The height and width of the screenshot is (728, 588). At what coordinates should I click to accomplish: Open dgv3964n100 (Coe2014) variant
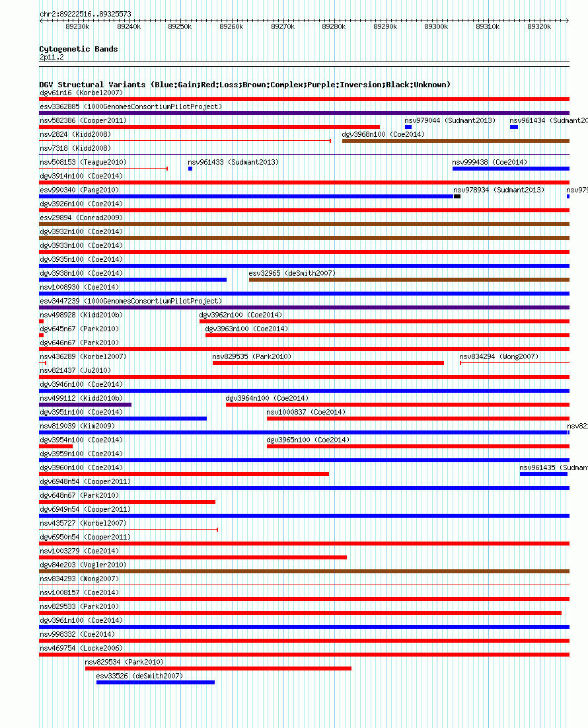(267, 399)
